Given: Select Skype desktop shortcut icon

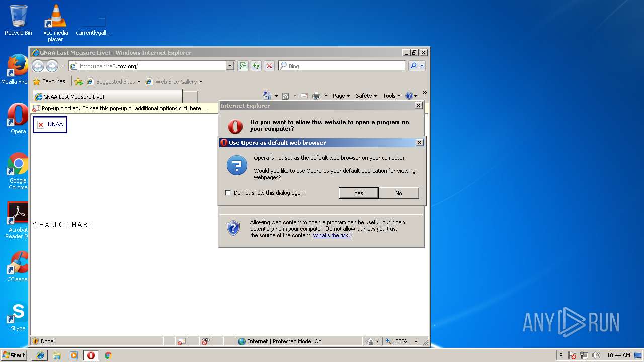Looking at the screenshot, I should [18, 316].
